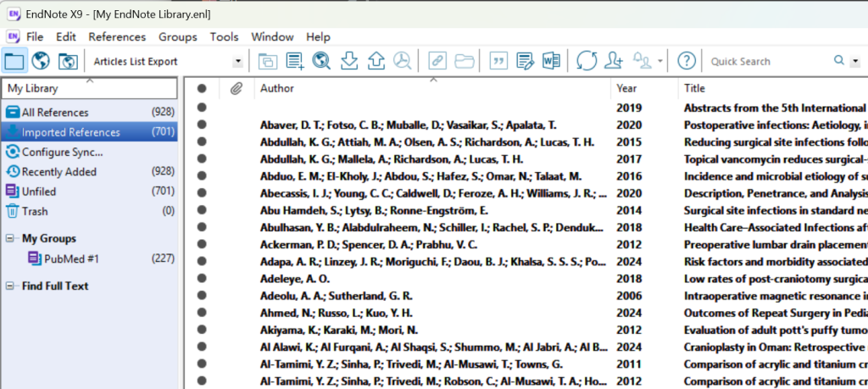The image size is (868, 389).
Task: Toggle read status dot for Ackerman 2012 reference
Action: [x=202, y=244]
